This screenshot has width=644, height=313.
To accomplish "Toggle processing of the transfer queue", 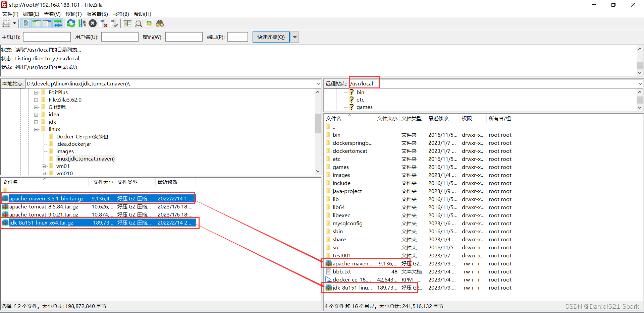I will (82, 23).
